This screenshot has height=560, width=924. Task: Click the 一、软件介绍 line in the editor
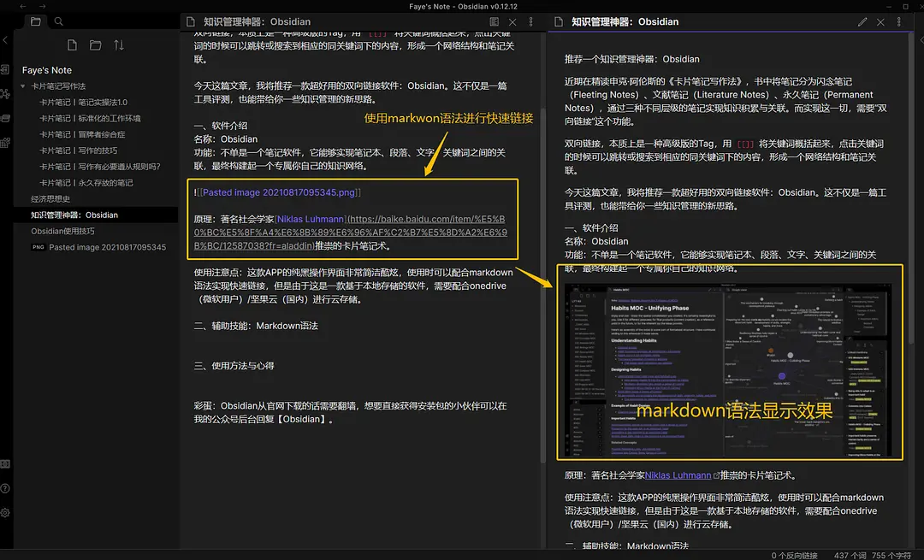point(221,126)
